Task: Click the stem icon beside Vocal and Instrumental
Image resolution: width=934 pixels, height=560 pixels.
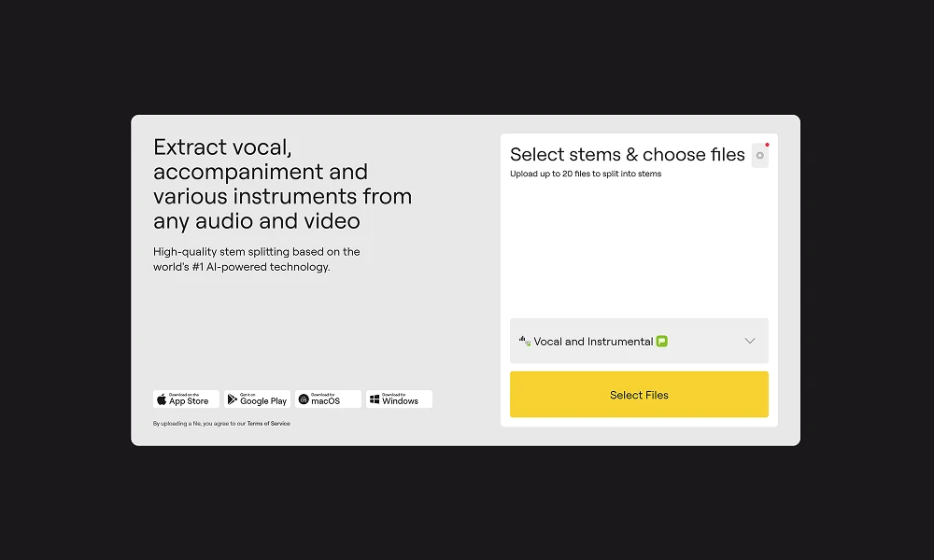Action: (x=524, y=342)
